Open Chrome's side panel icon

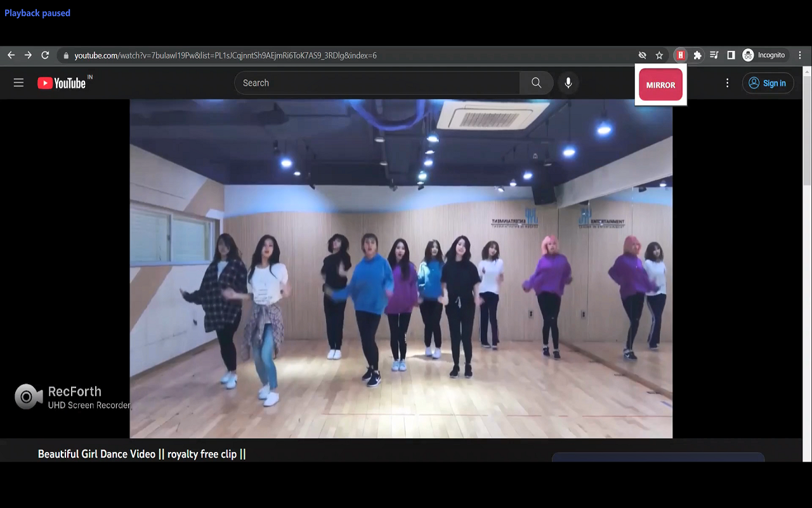[x=730, y=55]
